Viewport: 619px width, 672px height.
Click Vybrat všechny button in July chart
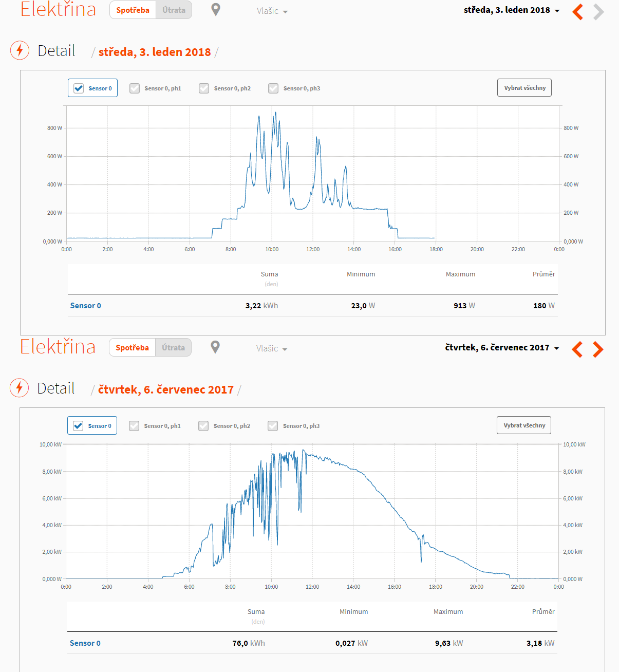pyautogui.click(x=524, y=425)
